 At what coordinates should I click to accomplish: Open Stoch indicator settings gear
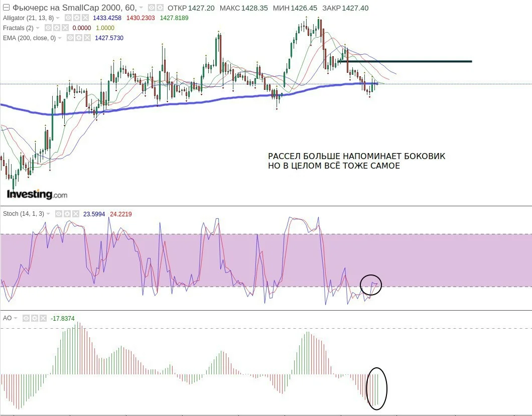pos(67,214)
